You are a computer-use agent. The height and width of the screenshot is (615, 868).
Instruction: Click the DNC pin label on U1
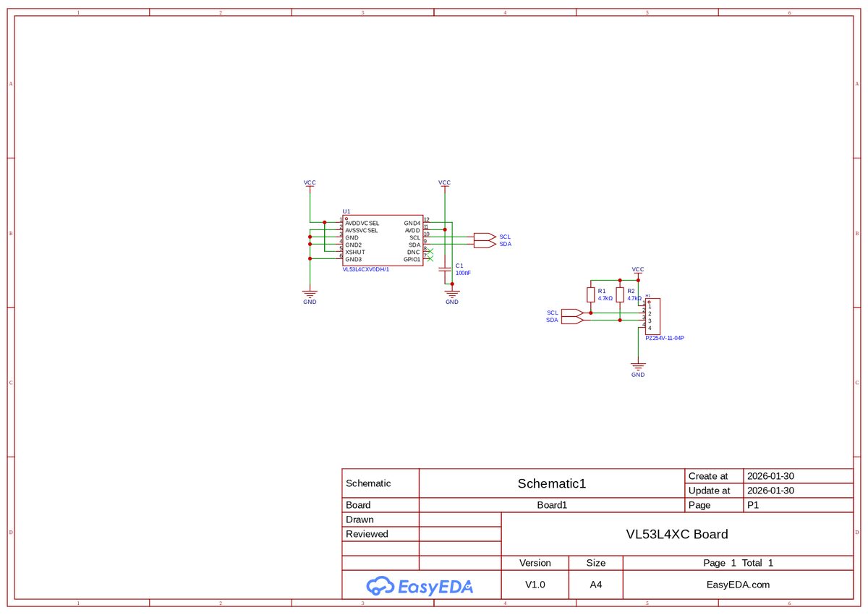pyautogui.click(x=414, y=252)
